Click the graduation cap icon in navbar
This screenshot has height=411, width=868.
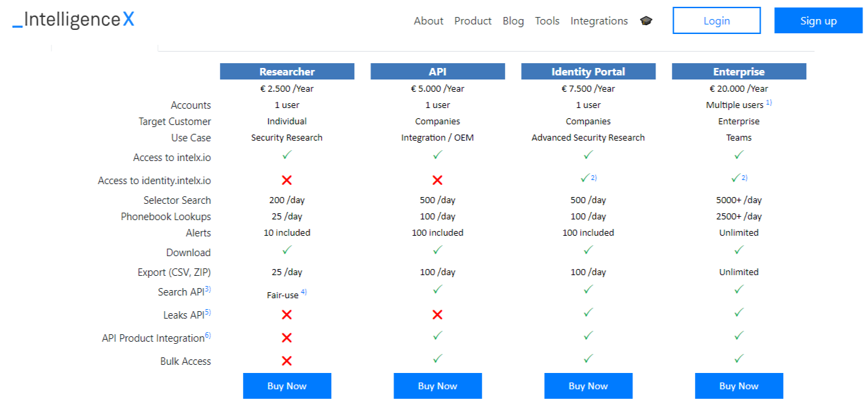[646, 21]
